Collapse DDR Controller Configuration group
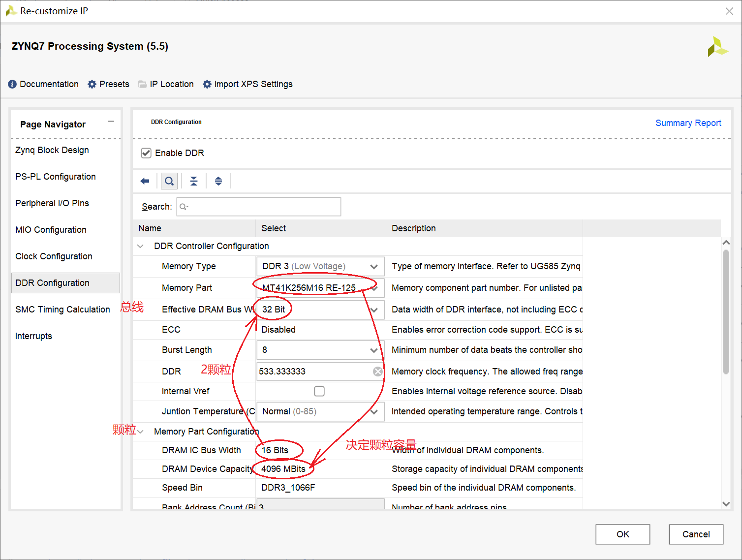Viewport: 742px width, 560px height. (141, 246)
